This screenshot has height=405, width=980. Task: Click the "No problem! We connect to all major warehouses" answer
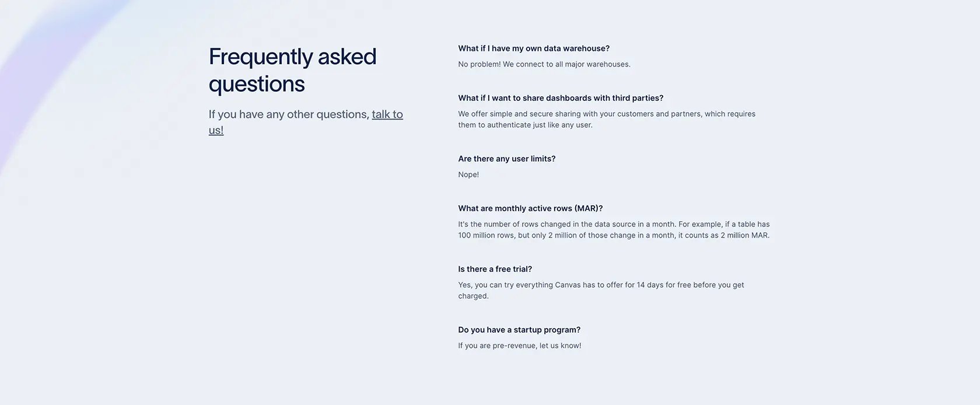[544, 64]
